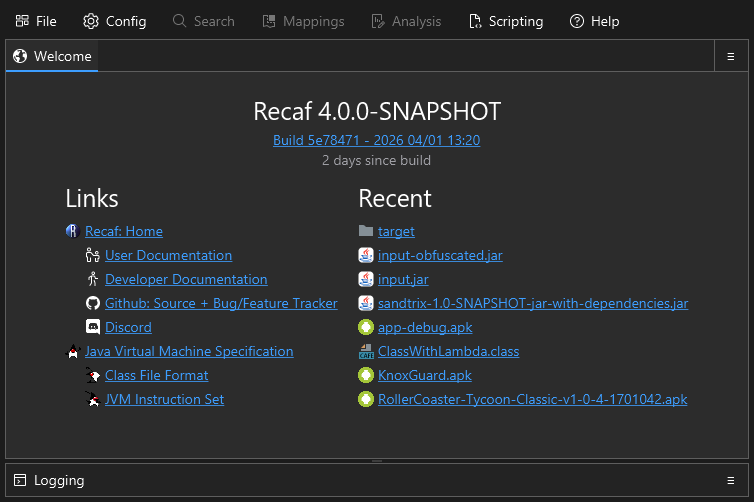Open the Mappings menu
Screen dimensions: 754x502
point(303,21)
